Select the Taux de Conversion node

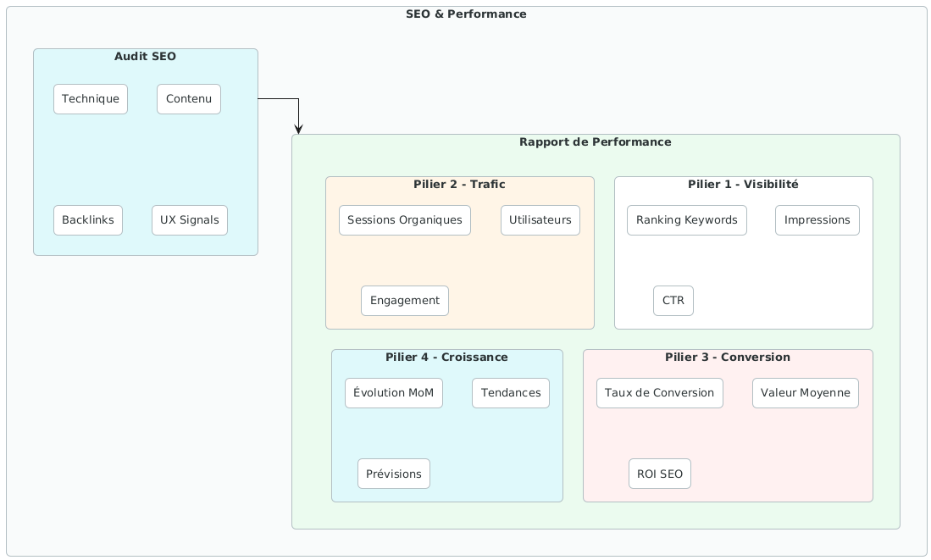coord(660,393)
